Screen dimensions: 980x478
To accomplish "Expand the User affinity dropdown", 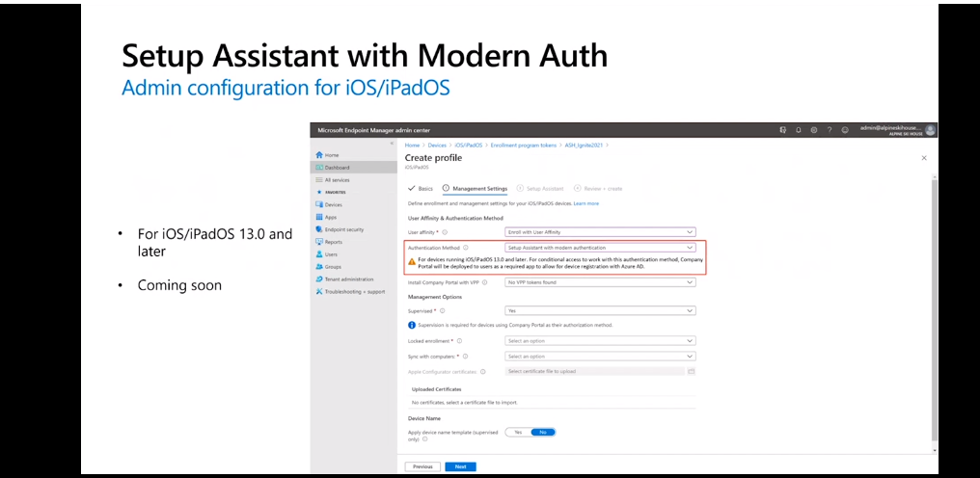I will coord(600,232).
